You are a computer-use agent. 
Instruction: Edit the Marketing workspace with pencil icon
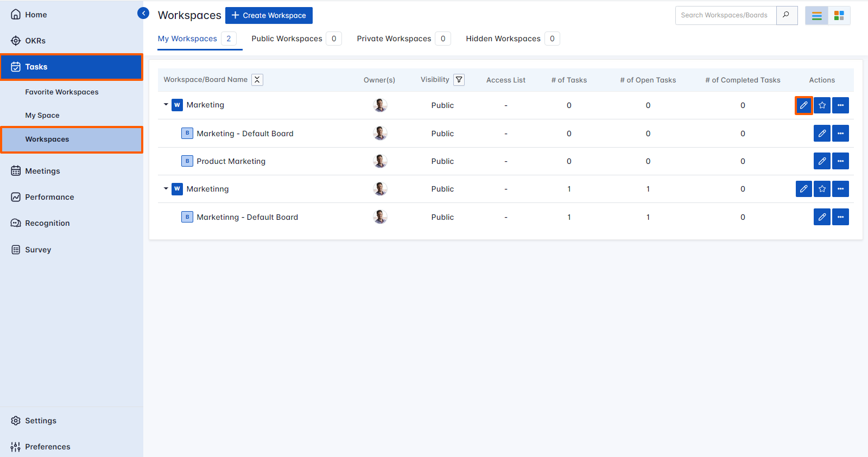[803, 105]
